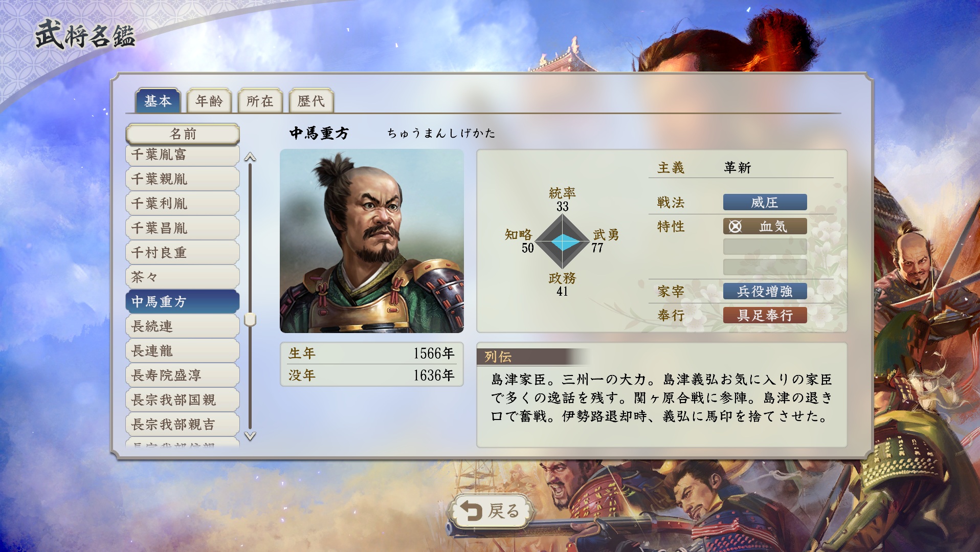Click the list scroll-up arrow
Image resolution: width=980 pixels, height=552 pixels.
pos(250,157)
